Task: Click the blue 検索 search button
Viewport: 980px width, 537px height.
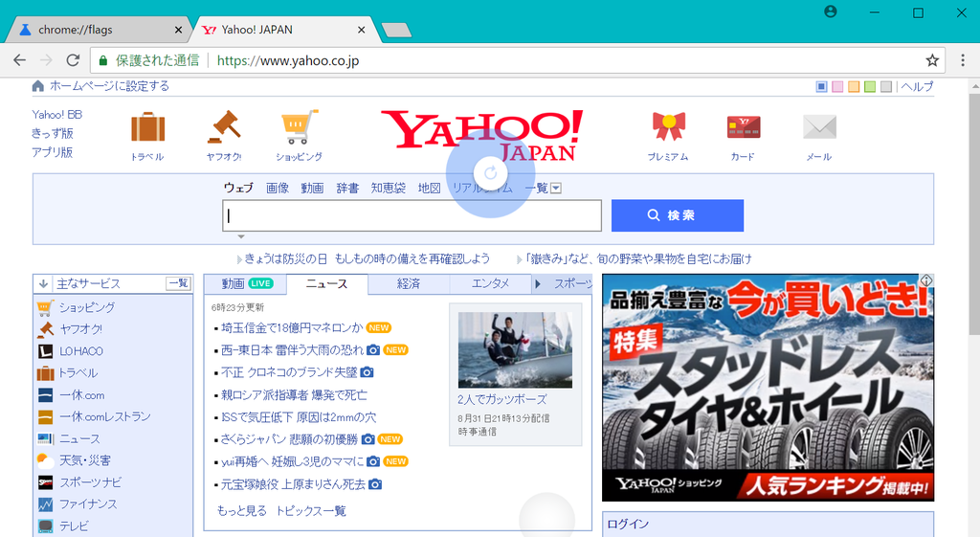Action: coord(678,215)
